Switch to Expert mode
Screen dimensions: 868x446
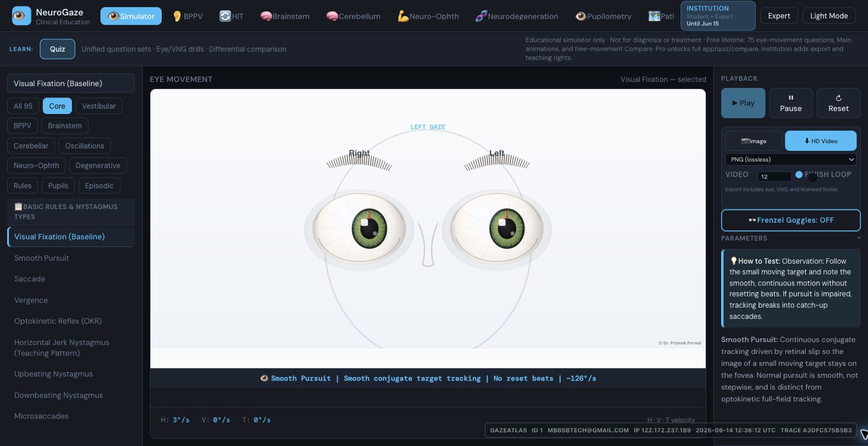click(x=779, y=16)
